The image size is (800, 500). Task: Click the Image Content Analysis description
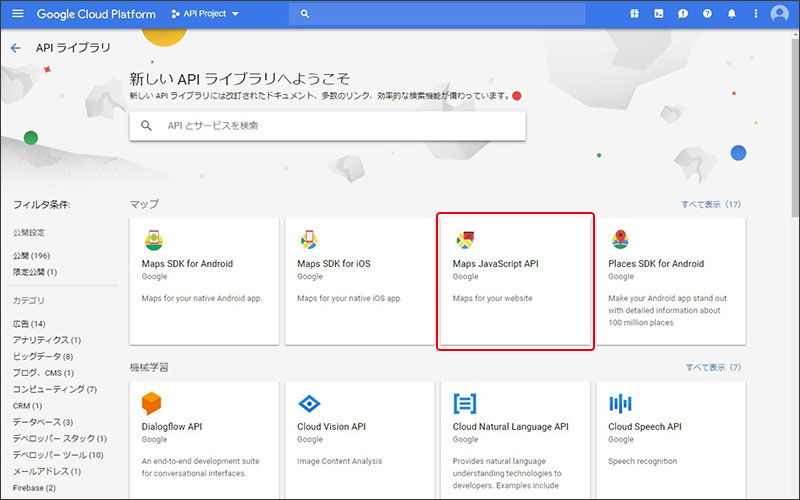click(339, 461)
